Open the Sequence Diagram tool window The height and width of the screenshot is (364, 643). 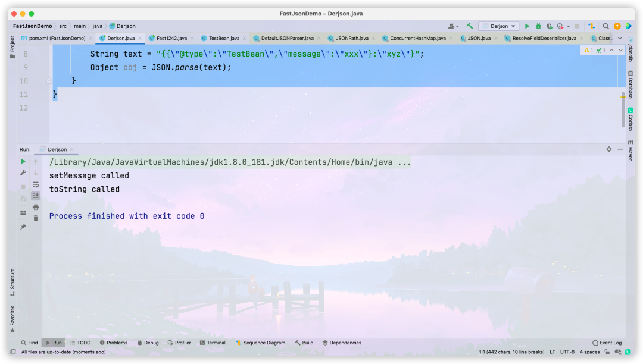tap(260, 343)
